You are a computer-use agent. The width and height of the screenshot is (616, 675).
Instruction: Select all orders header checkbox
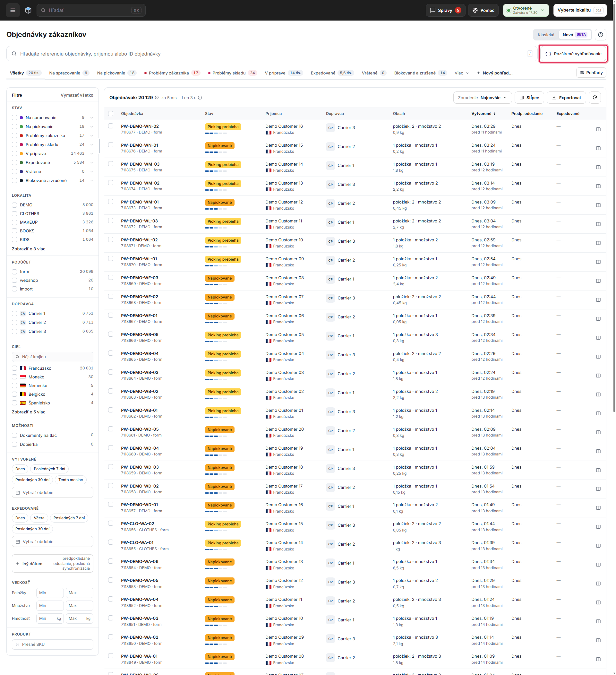click(x=111, y=114)
